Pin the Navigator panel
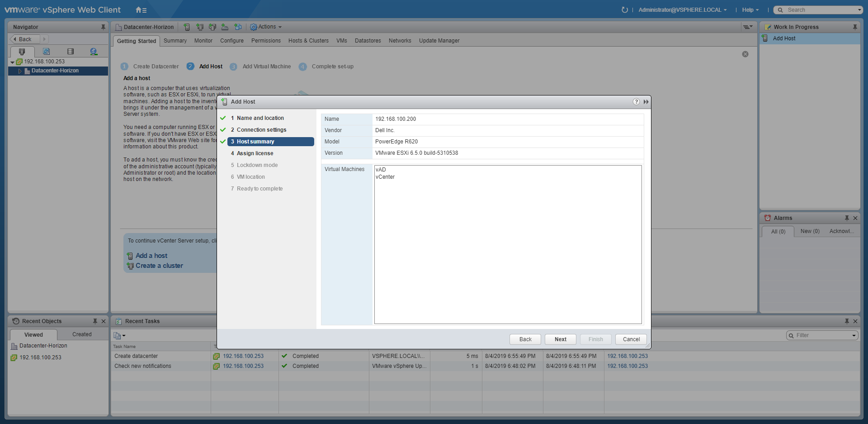868x424 pixels. (x=103, y=27)
